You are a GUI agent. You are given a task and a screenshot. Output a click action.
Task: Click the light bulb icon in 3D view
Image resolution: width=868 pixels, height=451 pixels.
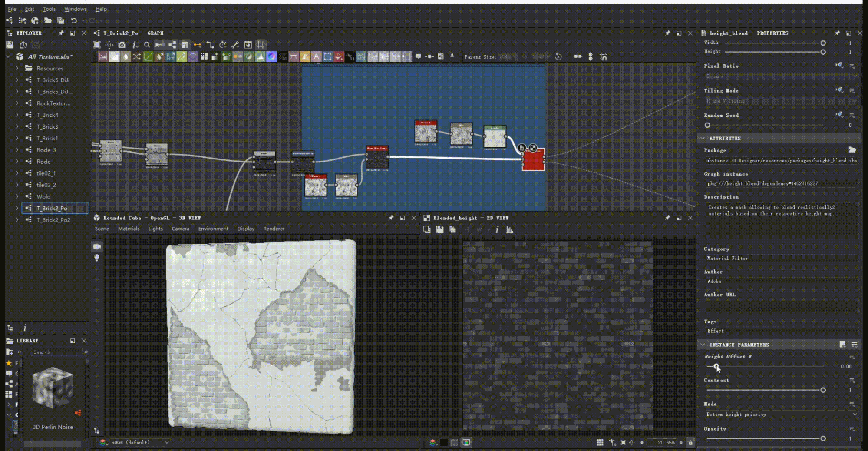click(x=97, y=258)
